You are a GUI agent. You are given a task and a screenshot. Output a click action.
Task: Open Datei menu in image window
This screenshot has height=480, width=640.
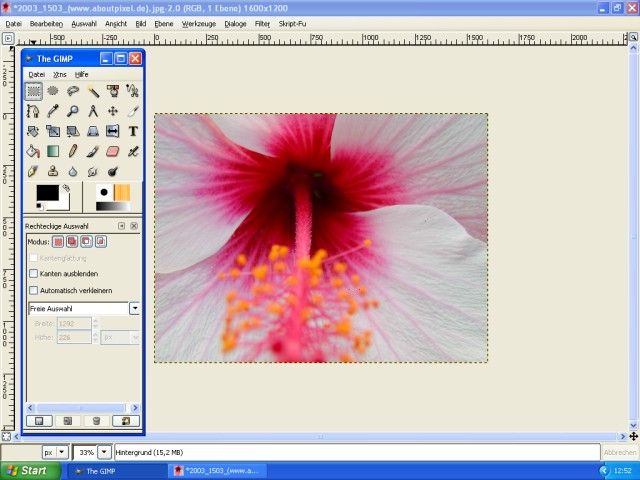tap(13, 24)
